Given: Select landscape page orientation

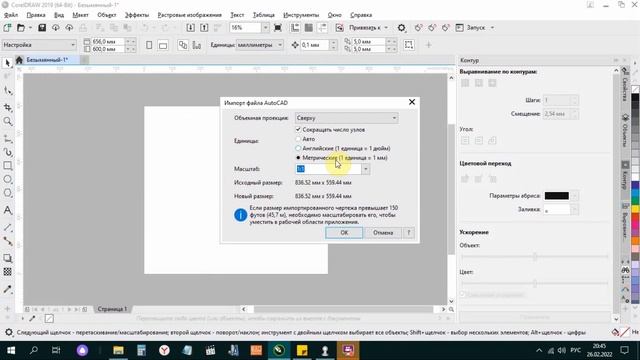Looking at the screenshot, I should (x=163, y=45).
